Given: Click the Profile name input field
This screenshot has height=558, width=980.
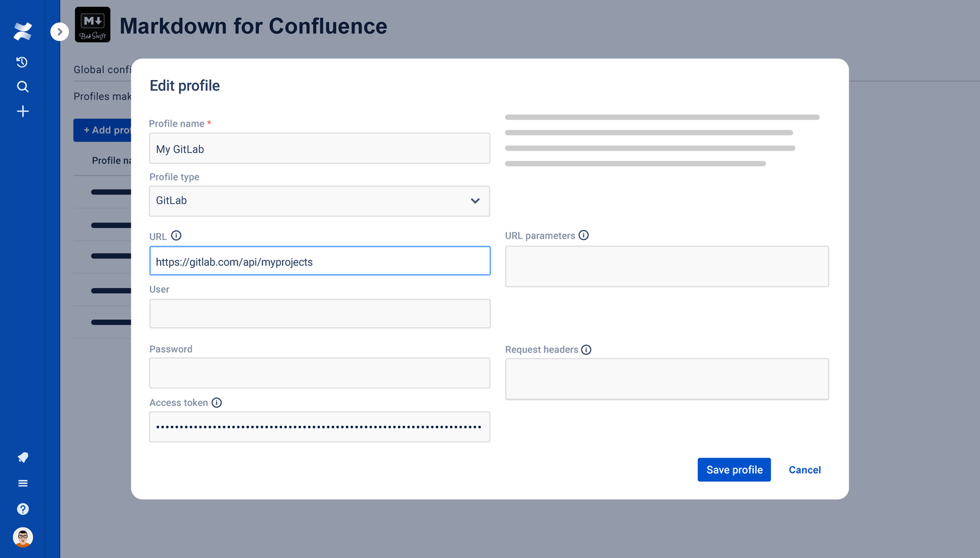Looking at the screenshot, I should pos(319,149).
